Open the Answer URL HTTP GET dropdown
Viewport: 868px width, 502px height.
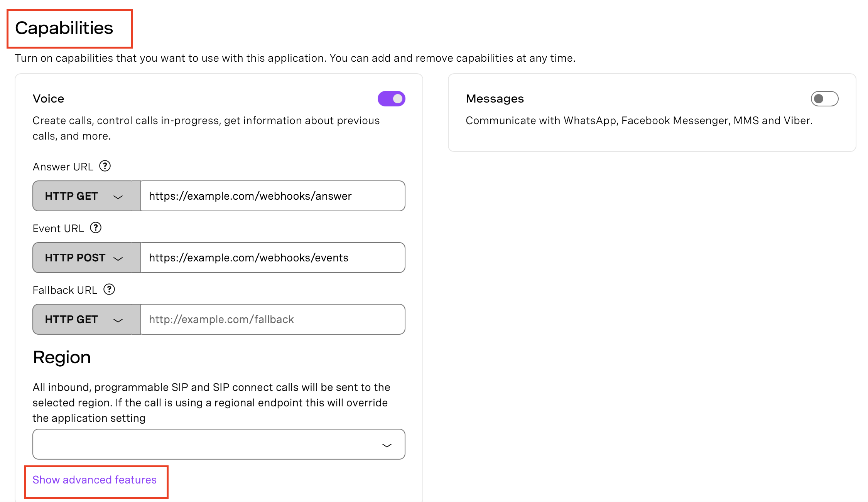point(87,196)
